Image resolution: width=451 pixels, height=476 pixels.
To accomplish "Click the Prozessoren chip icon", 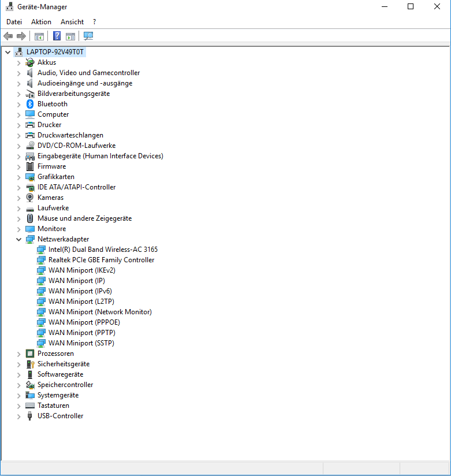I will (30, 354).
